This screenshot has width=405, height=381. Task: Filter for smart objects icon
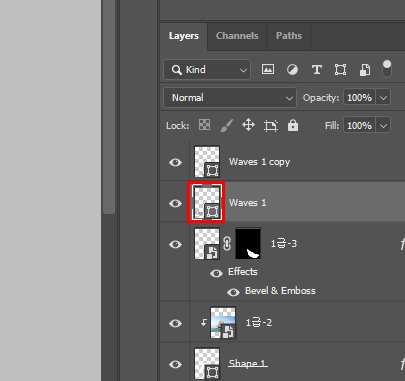click(365, 70)
